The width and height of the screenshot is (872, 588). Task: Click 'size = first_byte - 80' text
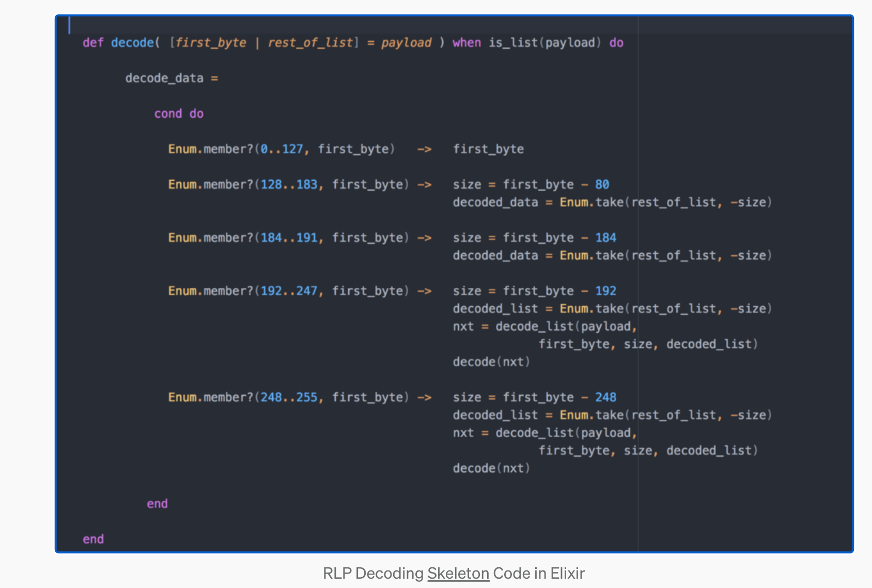tap(531, 185)
